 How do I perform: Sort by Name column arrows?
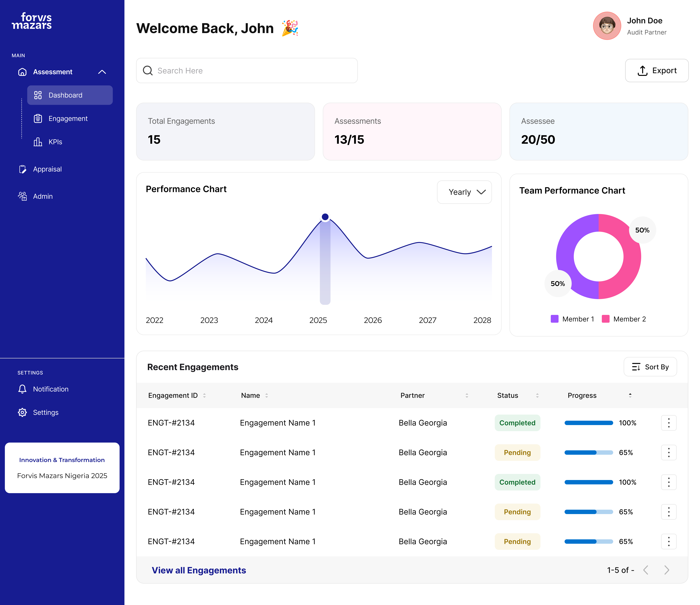(267, 395)
